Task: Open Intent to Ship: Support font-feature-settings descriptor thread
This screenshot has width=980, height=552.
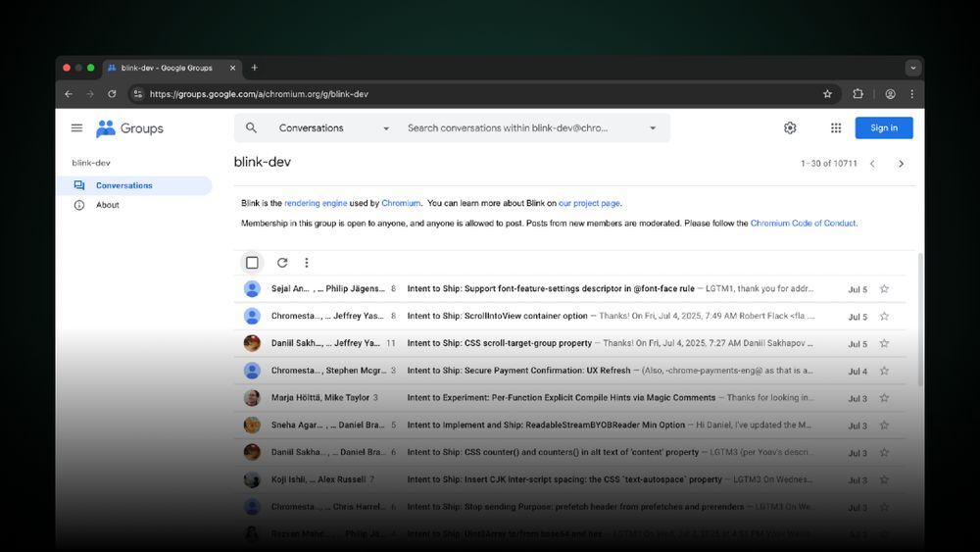Action: tap(551, 289)
